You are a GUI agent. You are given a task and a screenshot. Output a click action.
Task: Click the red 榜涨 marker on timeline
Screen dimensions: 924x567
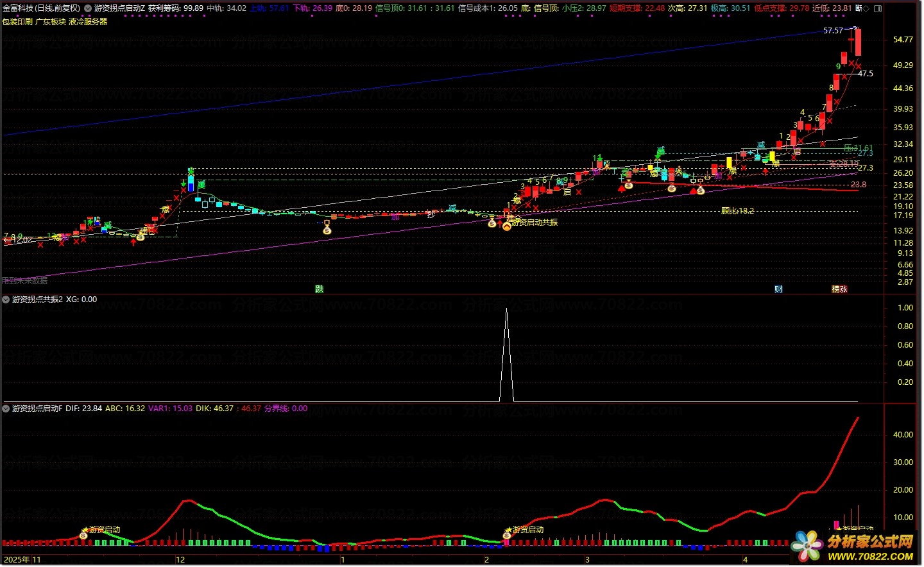pyautogui.click(x=839, y=289)
